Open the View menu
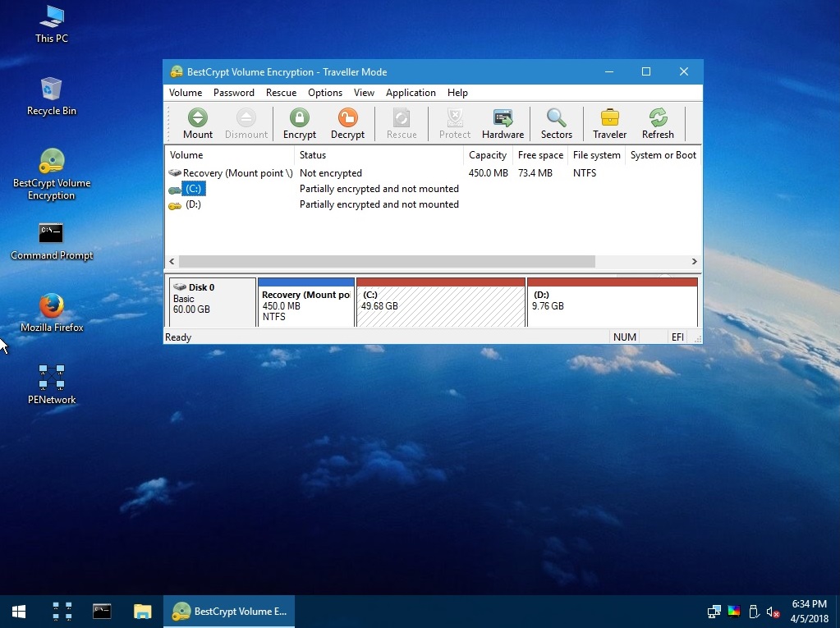Screen dimensions: 840x628 tap(364, 93)
